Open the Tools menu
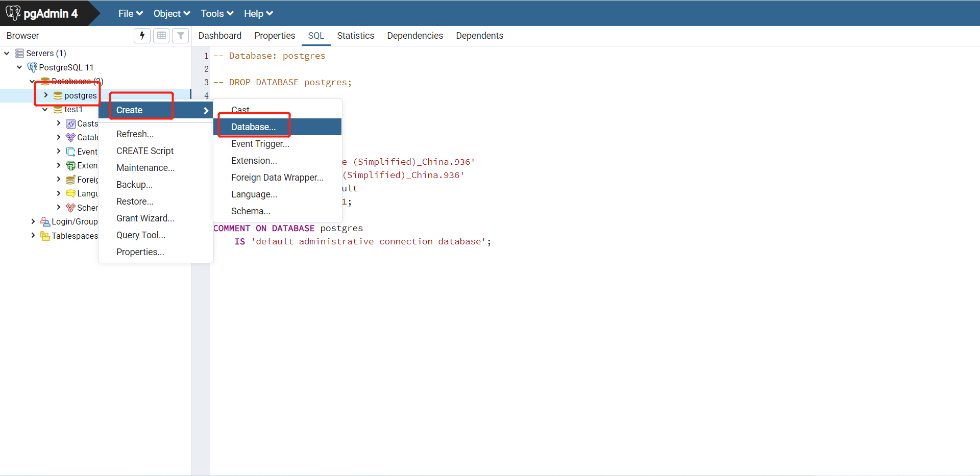 pyautogui.click(x=217, y=14)
